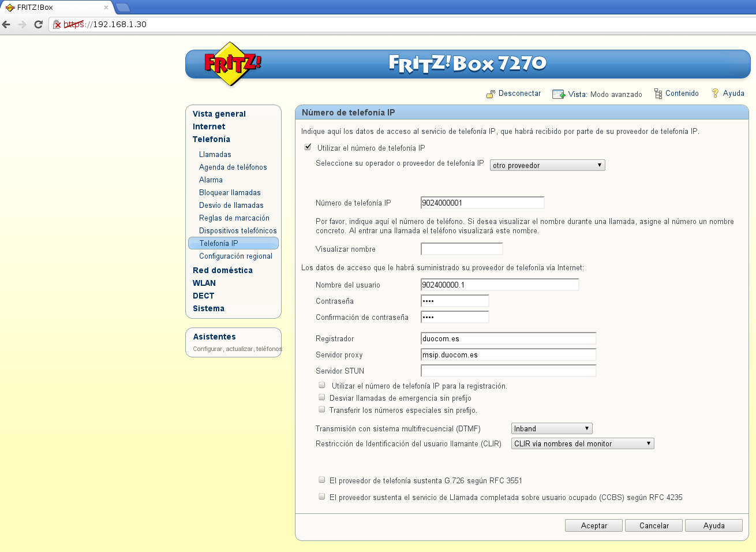756x552 pixels.
Task: Open 'Dispositivos telefónicos' in the sidebar
Action: (238, 230)
